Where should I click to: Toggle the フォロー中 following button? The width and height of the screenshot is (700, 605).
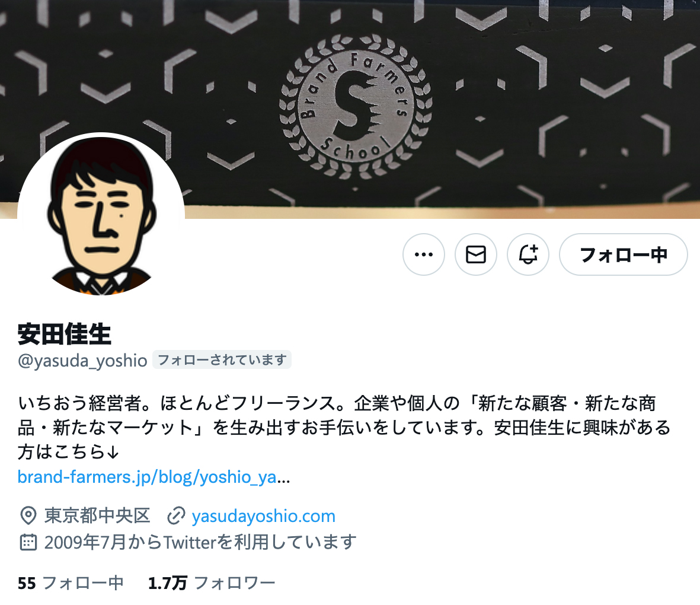click(x=624, y=254)
